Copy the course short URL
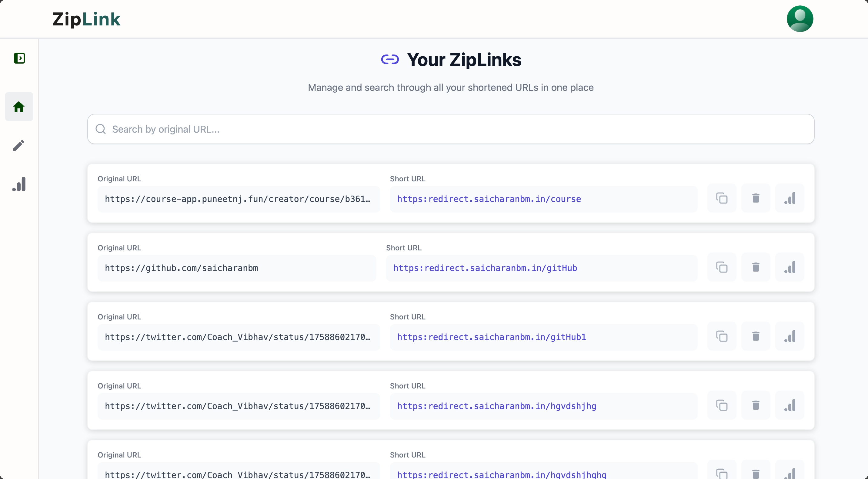Screen dimensions: 868x479 [722, 198]
